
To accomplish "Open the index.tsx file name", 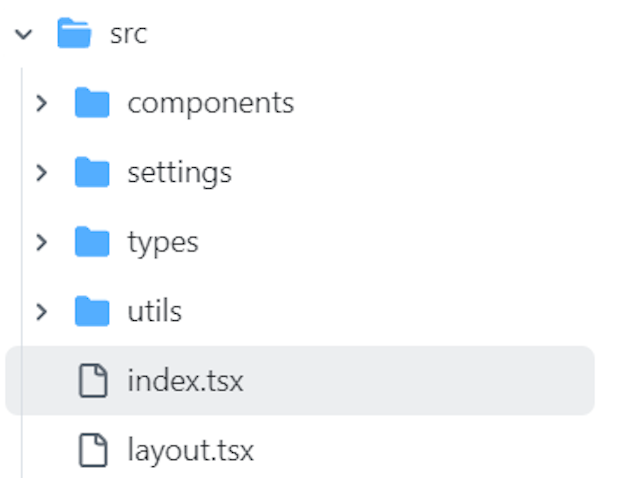I will 185,381.
